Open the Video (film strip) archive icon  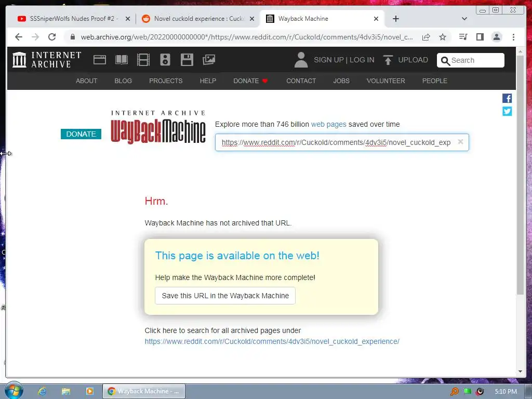pos(143,60)
